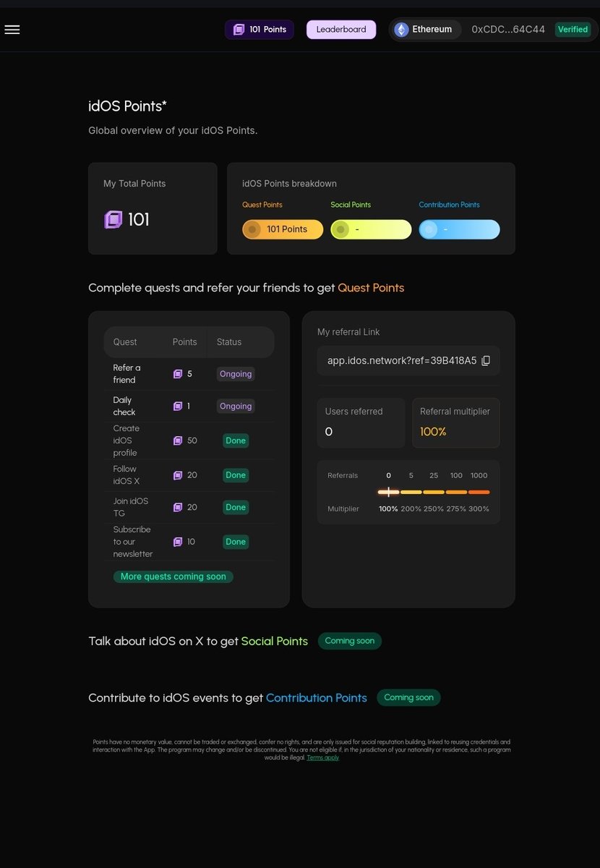Click the yellow Social Points circle indicator
Image resolution: width=600 pixels, height=868 pixels.
coord(340,229)
